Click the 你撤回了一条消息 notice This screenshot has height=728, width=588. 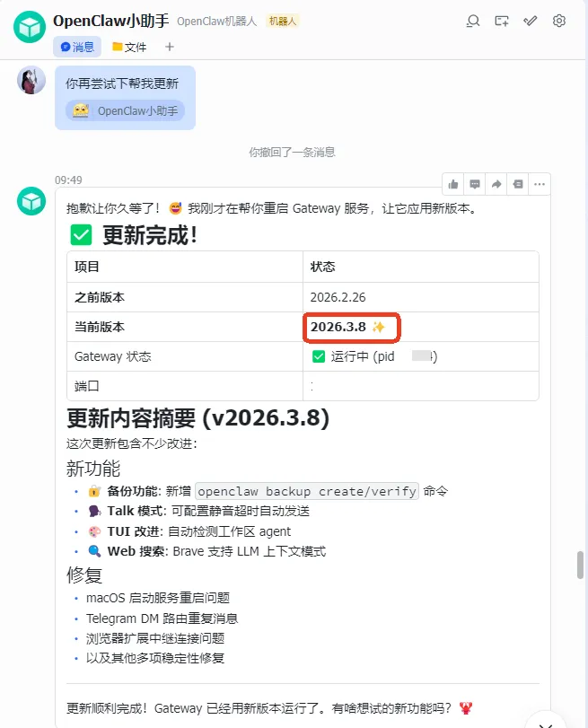292,152
